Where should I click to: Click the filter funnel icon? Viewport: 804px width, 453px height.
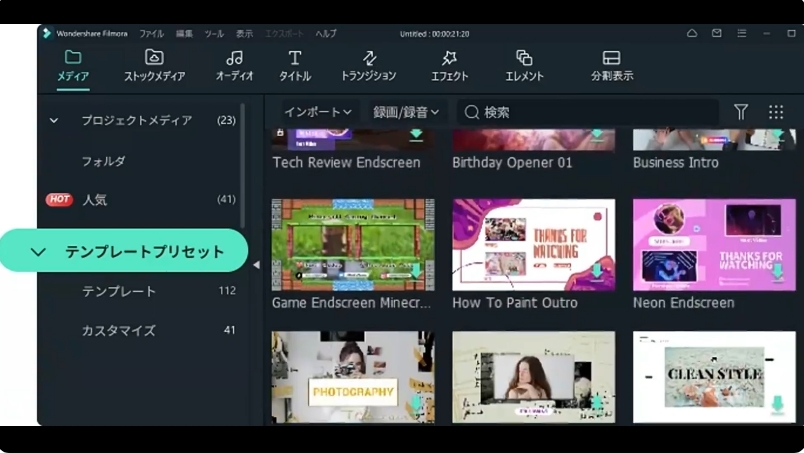coord(741,112)
